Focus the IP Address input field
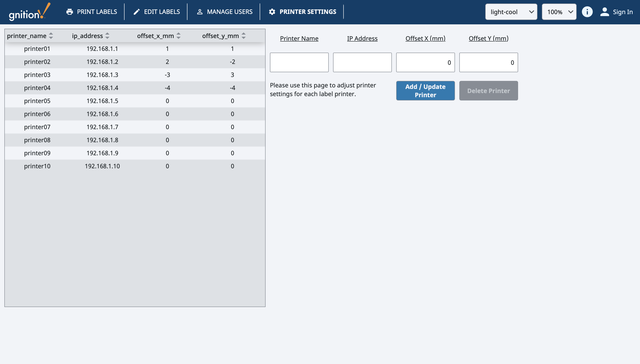 [x=362, y=62]
